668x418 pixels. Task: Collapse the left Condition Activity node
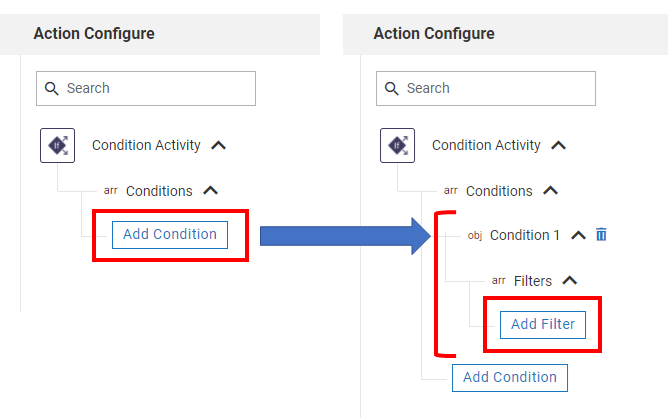tap(219, 145)
